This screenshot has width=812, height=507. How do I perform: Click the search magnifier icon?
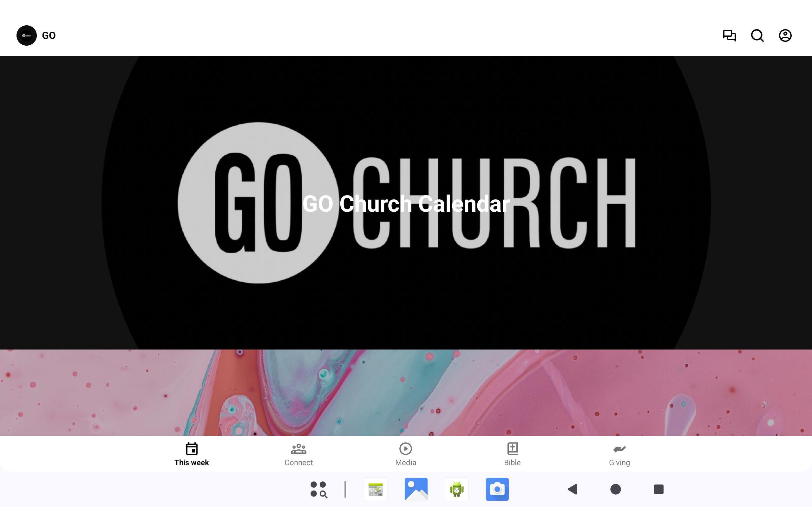(x=757, y=35)
